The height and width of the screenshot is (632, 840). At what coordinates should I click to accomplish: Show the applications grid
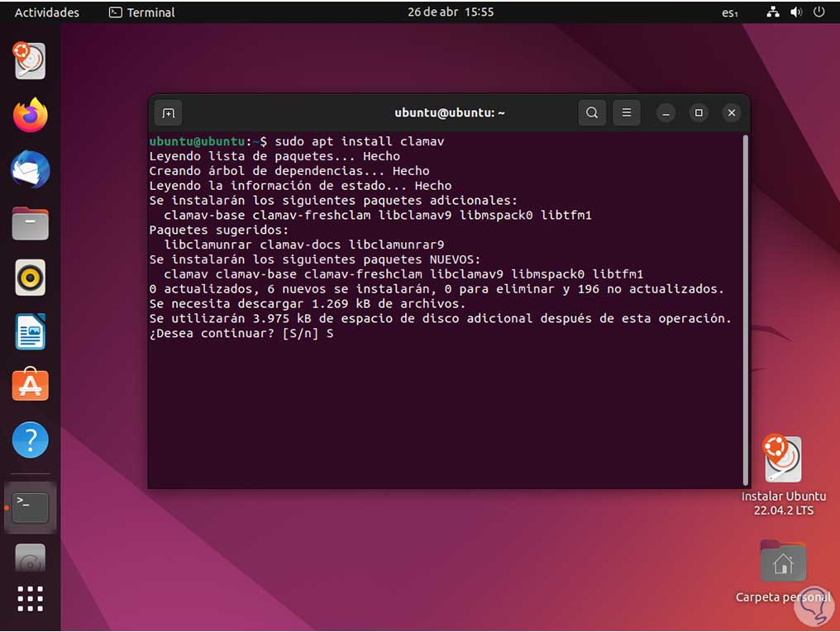30,599
